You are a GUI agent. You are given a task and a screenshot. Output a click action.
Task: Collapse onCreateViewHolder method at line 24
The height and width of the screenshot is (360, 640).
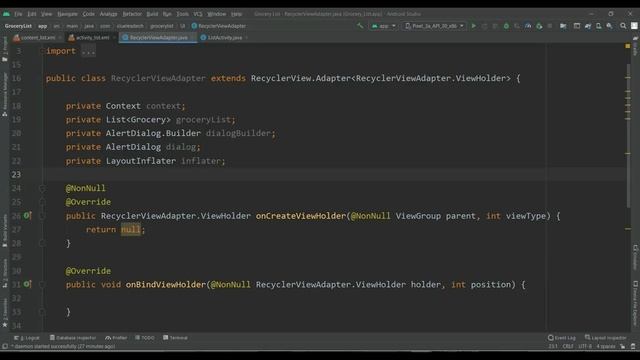42,188
